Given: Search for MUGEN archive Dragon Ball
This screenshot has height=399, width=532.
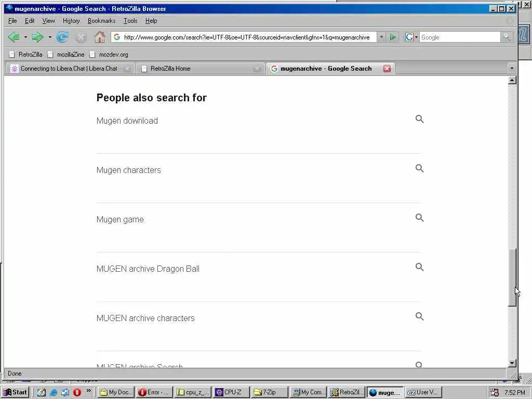Looking at the screenshot, I should [148, 269].
